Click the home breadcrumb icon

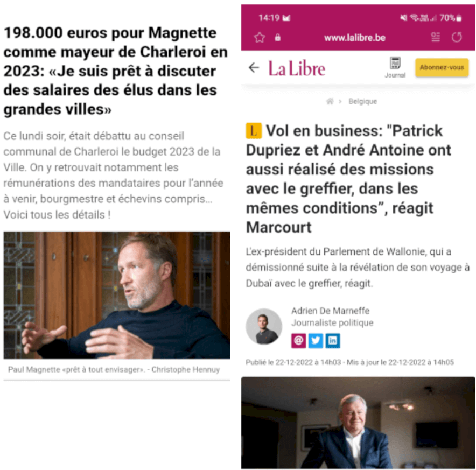(x=330, y=101)
